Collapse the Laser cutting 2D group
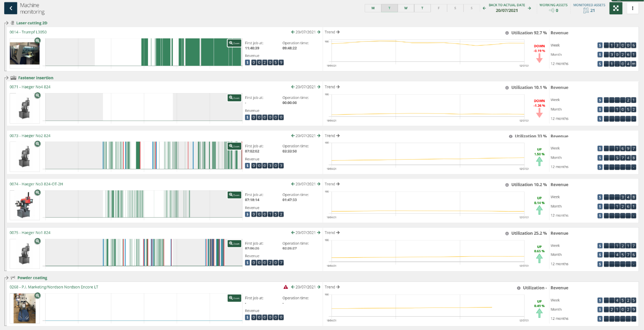The height and width of the screenshot is (330, 644). point(7,23)
